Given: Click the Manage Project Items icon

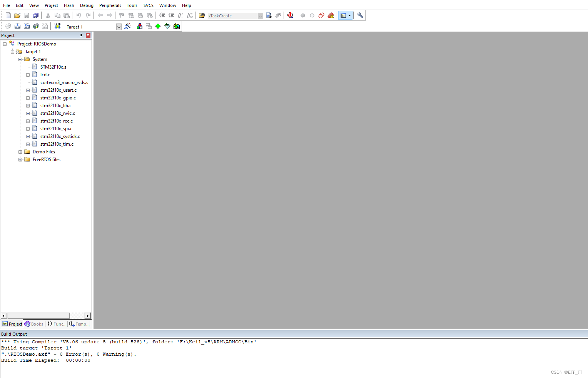Looking at the screenshot, I should 140,26.
